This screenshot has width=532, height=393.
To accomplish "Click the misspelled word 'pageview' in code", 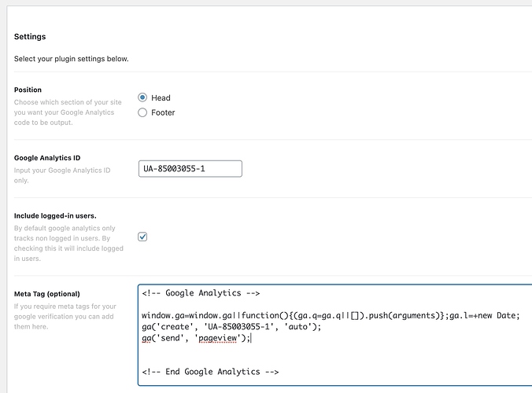I will click(x=217, y=338).
